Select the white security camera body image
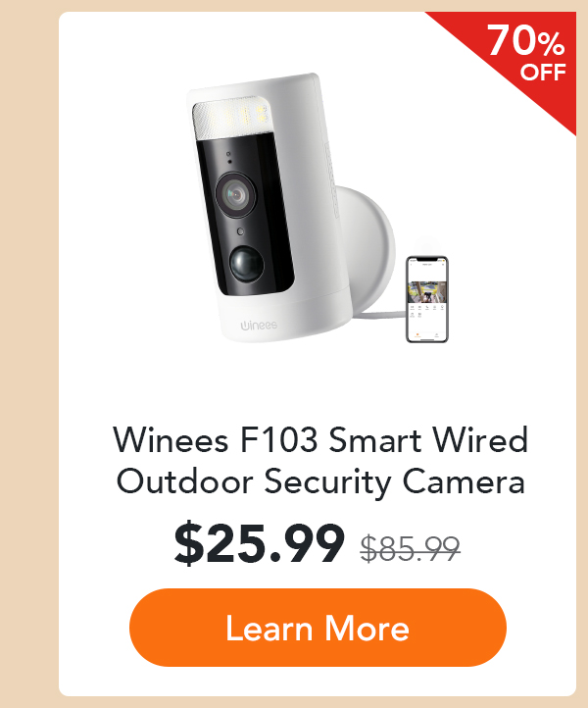 coord(267,208)
